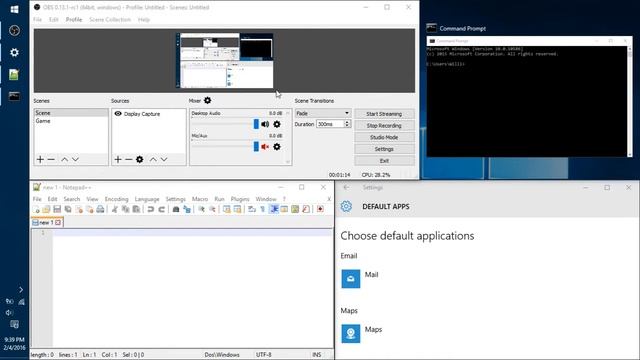This screenshot has width=640, height=360.
Task: Open Desktop Audio gear settings
Action: coord(277,124)
